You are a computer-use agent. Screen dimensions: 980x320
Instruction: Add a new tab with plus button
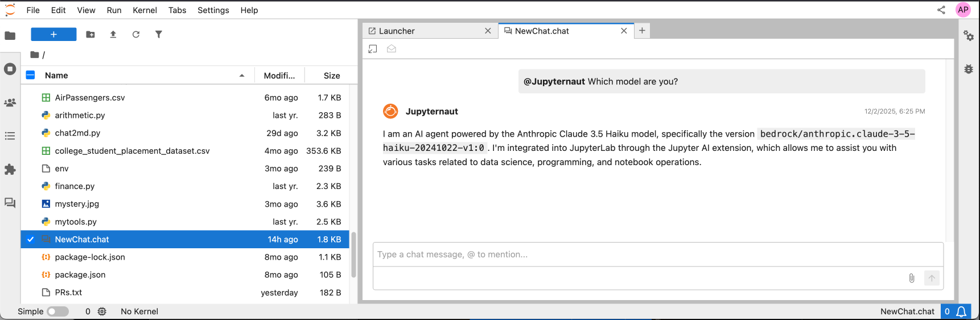pos(642,31)
